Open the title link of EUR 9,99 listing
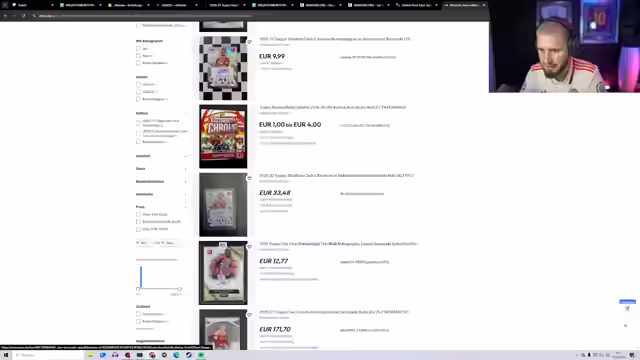640x360 pixels. (x=335, y=39)
